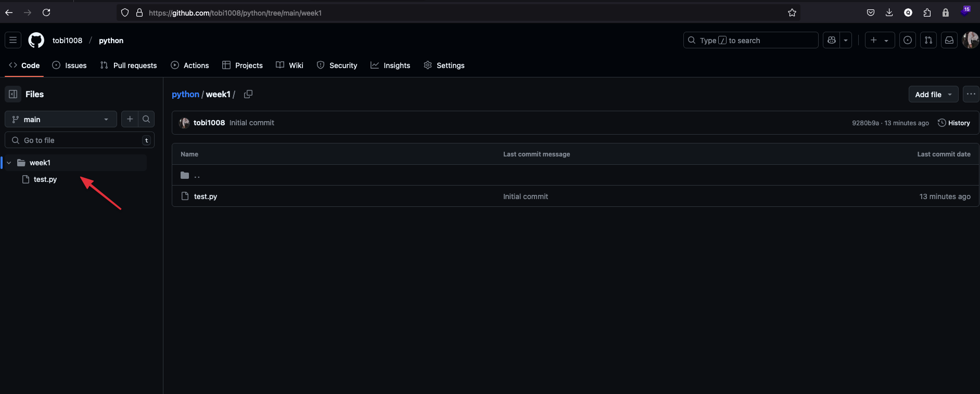The image size is (980, 394).
Task: Open the Insights tab
Action: (390, 65)
